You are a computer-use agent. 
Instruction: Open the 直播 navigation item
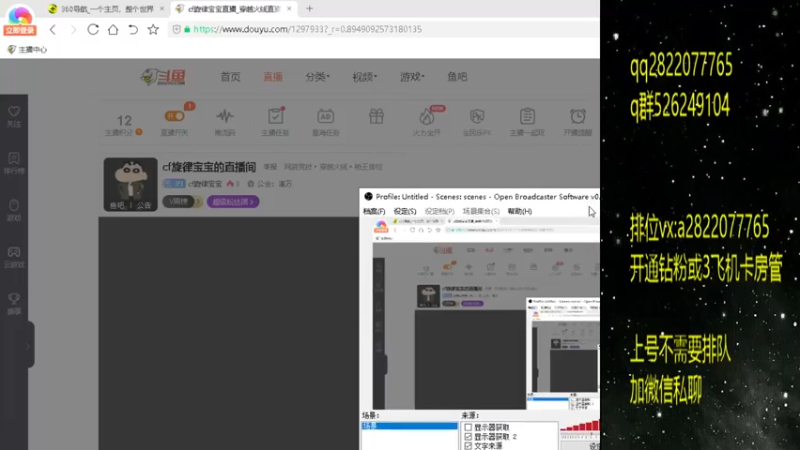273,77
